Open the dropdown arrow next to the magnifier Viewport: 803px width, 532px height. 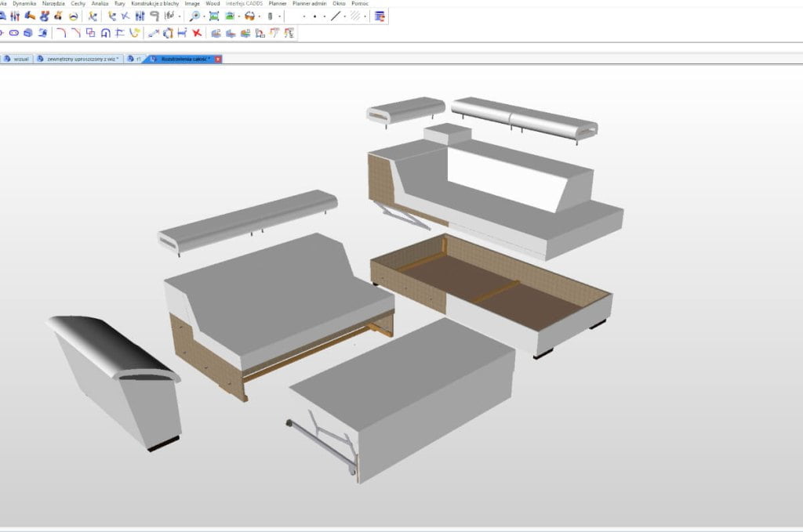204,16
